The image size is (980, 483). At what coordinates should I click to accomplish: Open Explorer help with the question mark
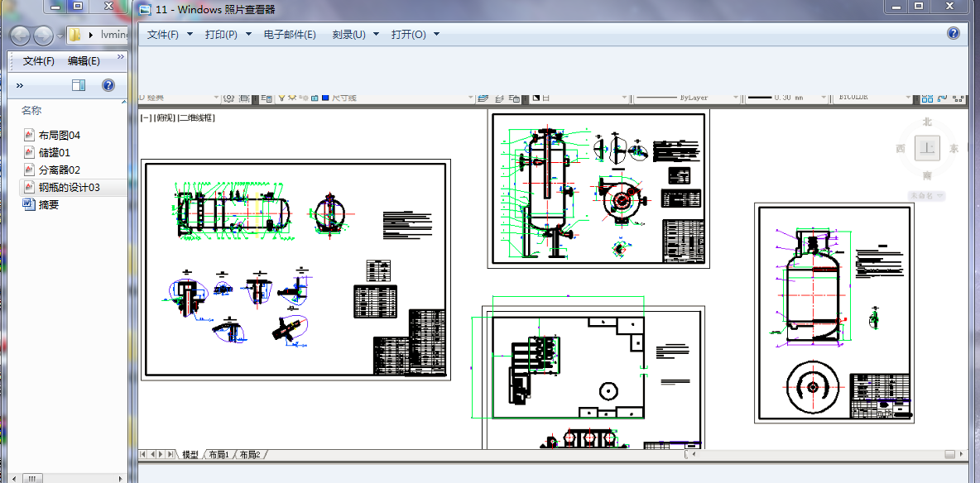tap(108, 85)
